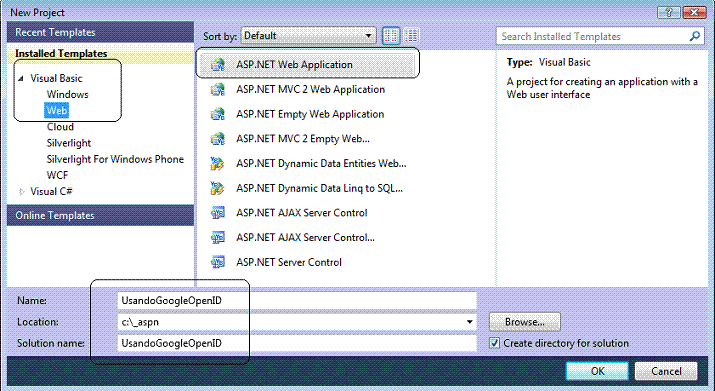Collapse the Visual Basic tree node

[x=21, y=78]
